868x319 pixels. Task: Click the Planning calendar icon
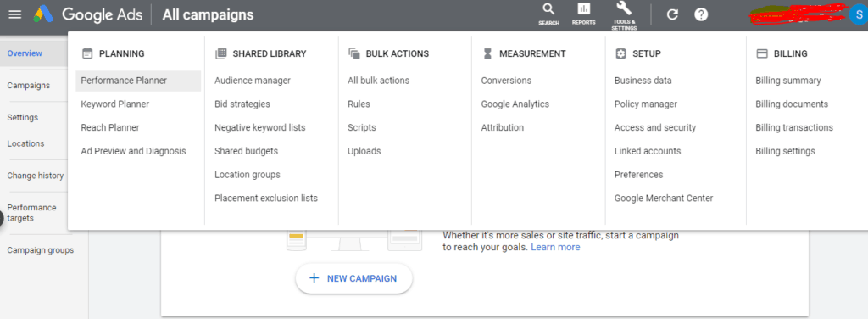(x=87, y=53)
